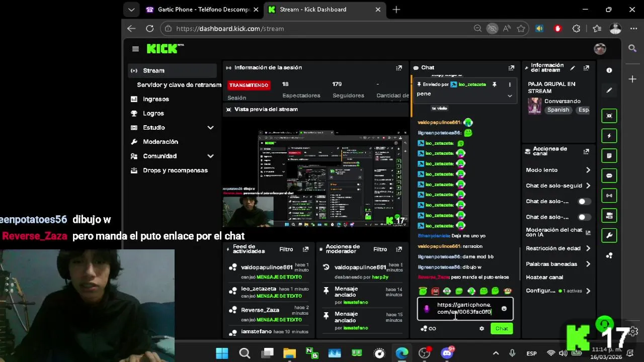The image size is (644, 362).
Task: Click Filtro in Acciones de moderador
Action: pos(380,249)
